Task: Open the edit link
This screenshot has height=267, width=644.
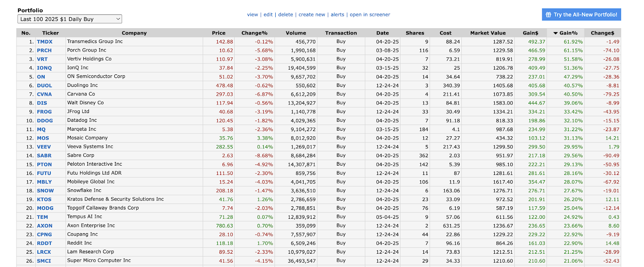Action: click(x=268, y=14)
